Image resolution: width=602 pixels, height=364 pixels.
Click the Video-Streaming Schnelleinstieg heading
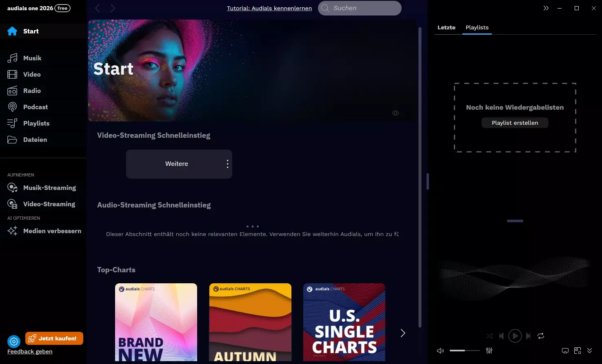(x=154, y=135)
